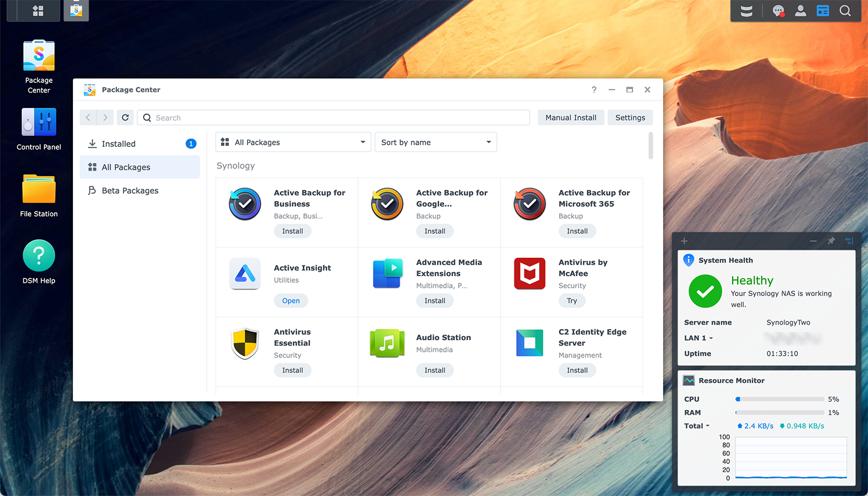Refresh the Package Center list

(x=125, y=117)
